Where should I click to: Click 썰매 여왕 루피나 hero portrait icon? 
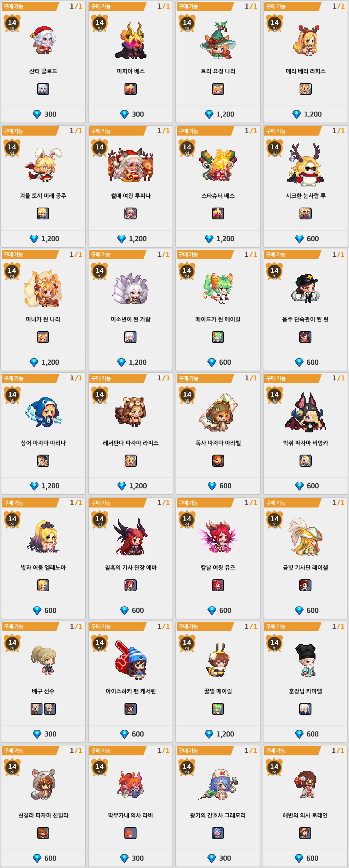click(x=131, y=213)
